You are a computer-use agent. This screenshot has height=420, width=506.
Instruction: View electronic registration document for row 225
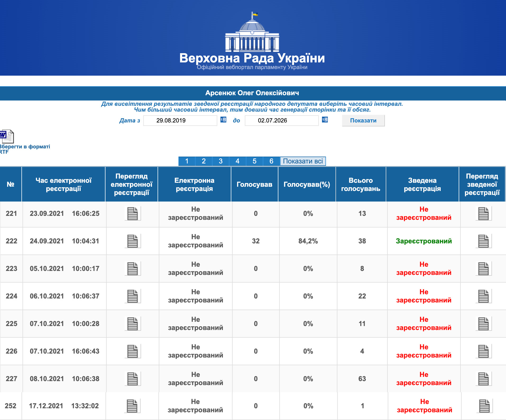click(132, 323)
